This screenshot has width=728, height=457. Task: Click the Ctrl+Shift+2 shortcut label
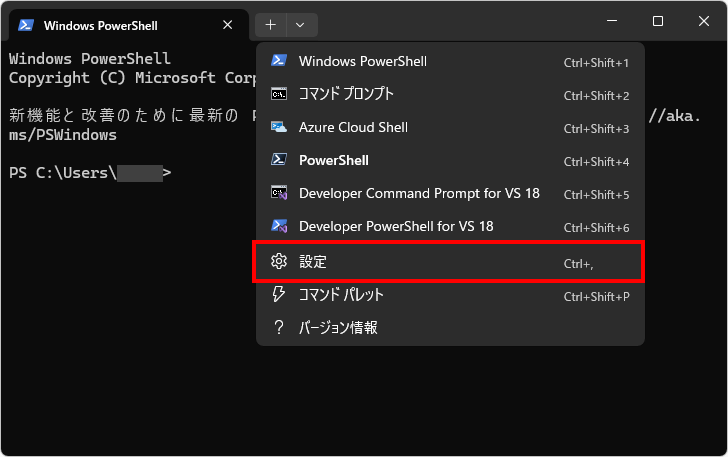(x=596, y=96)
